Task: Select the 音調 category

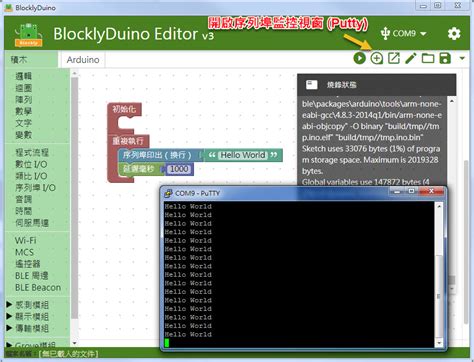Action: point(23,199)
